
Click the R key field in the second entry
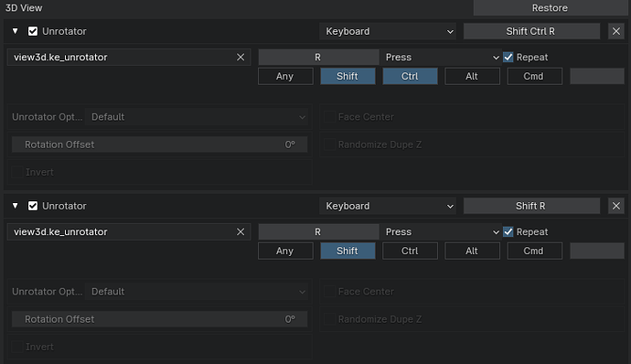tap(318, 232)
